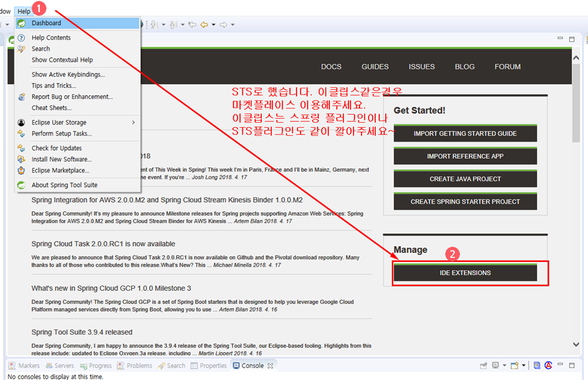The width and height of the screenshot is (588, 380).
Task: Click the IDE EXTENSIONS button
Action: 465,273
